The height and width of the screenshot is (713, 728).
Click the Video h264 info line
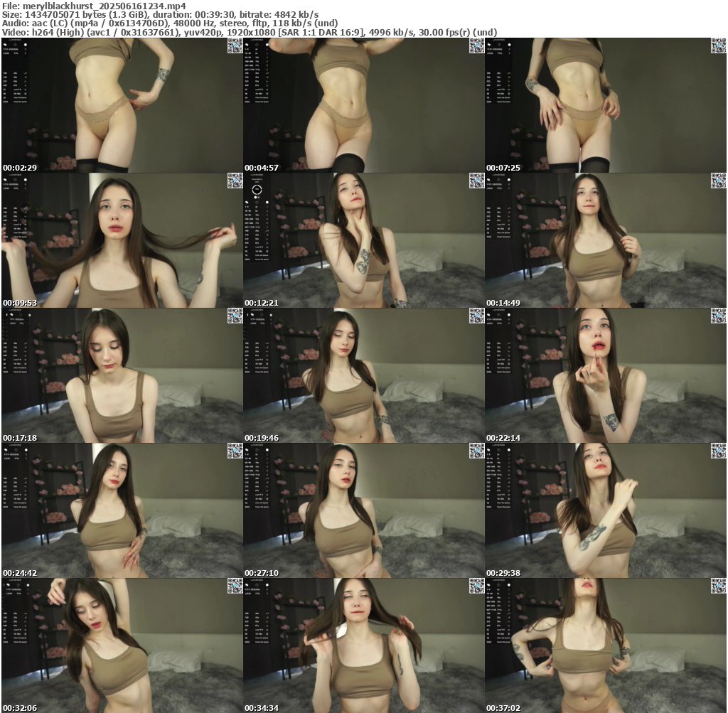(249, 32)
